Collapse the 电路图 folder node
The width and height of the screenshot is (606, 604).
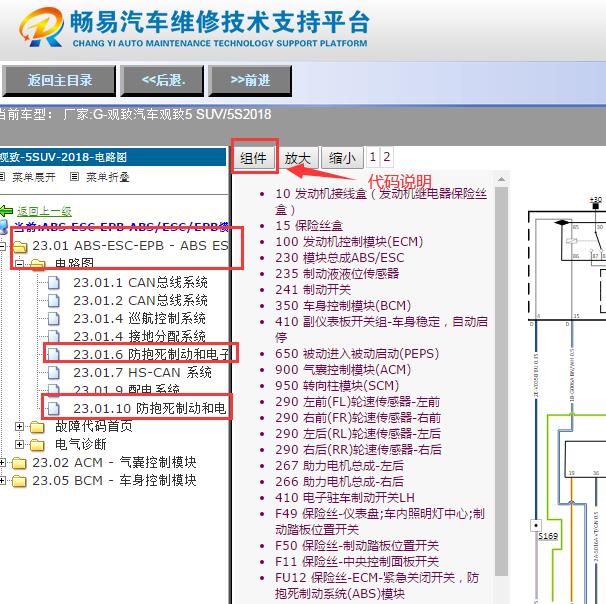[x=19, y=264]
